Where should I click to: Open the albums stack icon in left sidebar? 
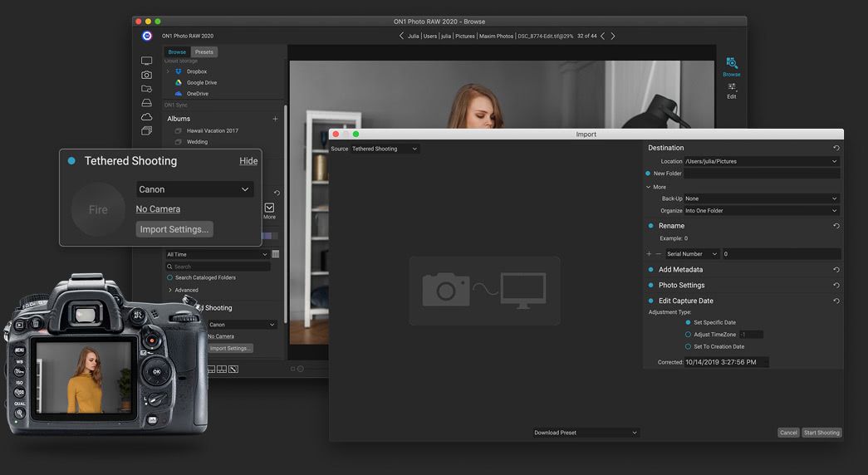146,130
